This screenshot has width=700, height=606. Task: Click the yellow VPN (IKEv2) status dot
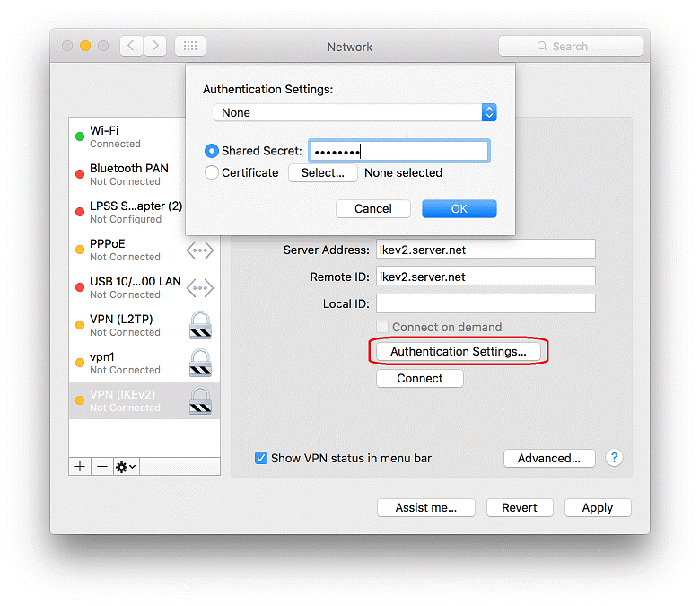(80, 400)
